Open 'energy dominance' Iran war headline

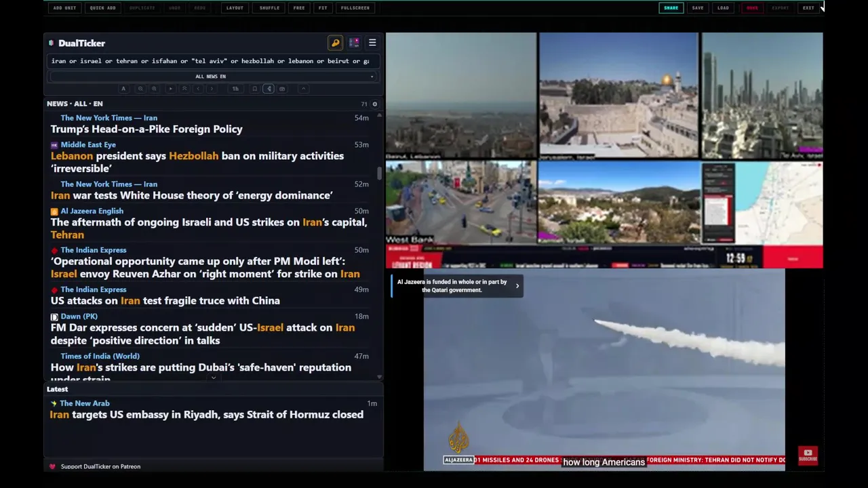(x=192, y=196)
